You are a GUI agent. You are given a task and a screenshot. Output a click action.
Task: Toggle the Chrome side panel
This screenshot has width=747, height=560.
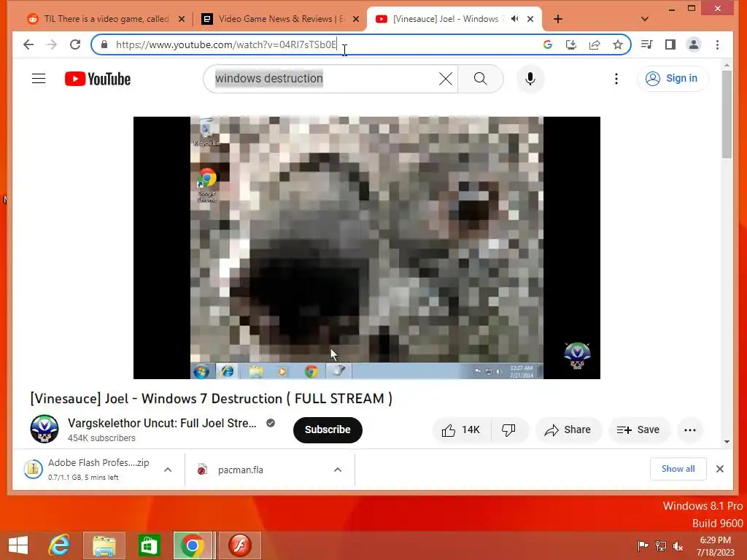coord(670,44)
